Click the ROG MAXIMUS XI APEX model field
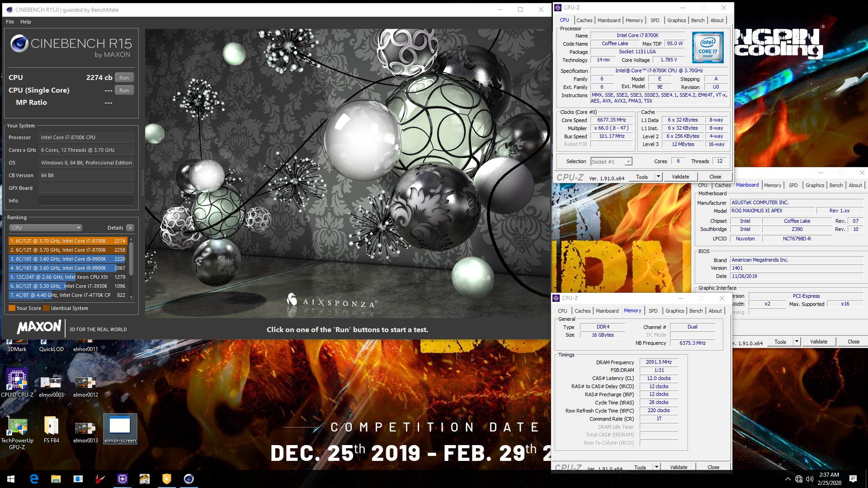 [773, 211]
